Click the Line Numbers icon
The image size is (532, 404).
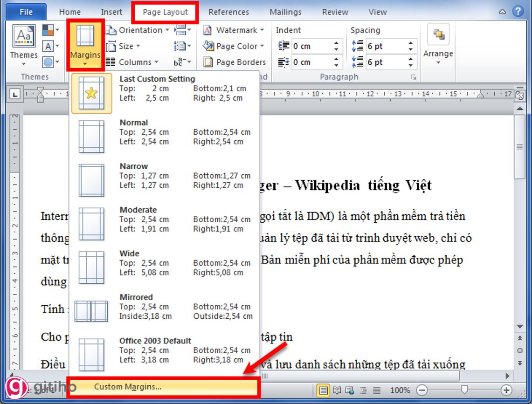181,46
